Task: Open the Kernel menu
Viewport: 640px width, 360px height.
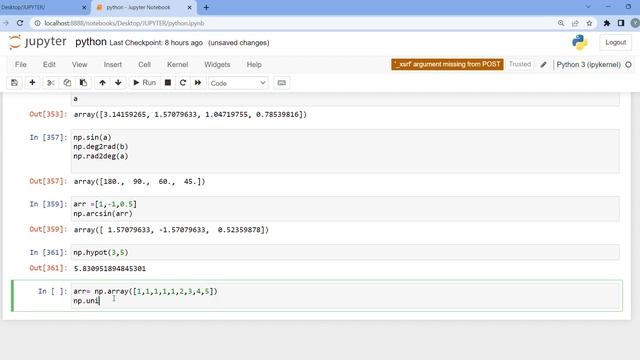Action: point(178,64)
